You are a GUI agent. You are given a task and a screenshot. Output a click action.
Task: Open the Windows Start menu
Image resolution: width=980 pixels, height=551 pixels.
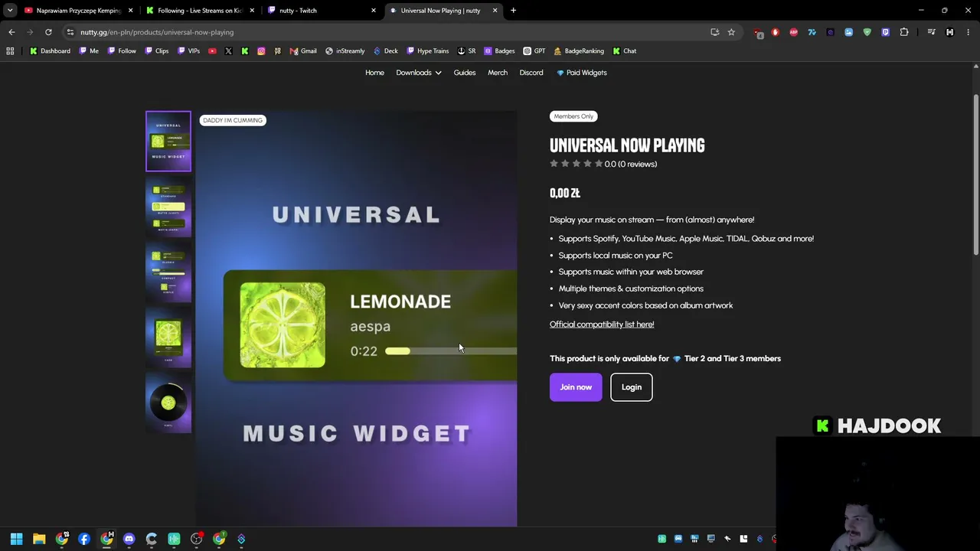pos(16,539)
